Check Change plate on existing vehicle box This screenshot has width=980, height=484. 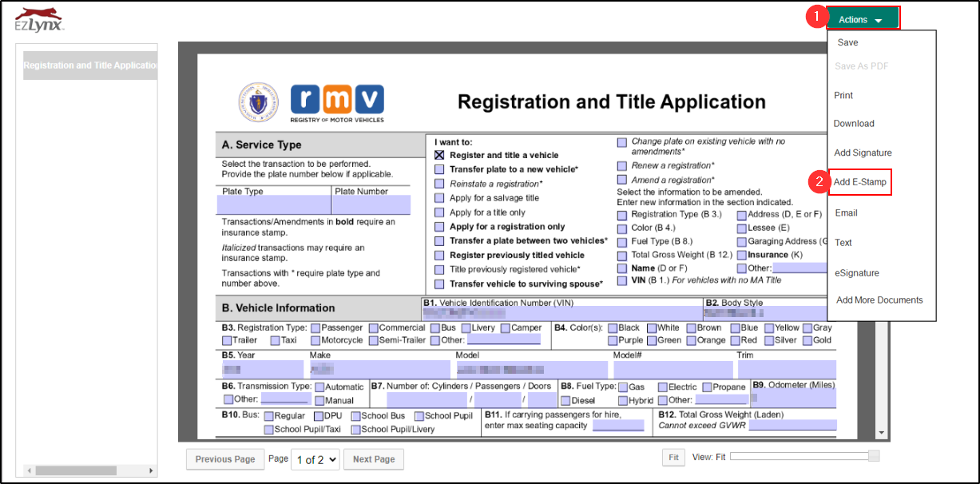621,142
